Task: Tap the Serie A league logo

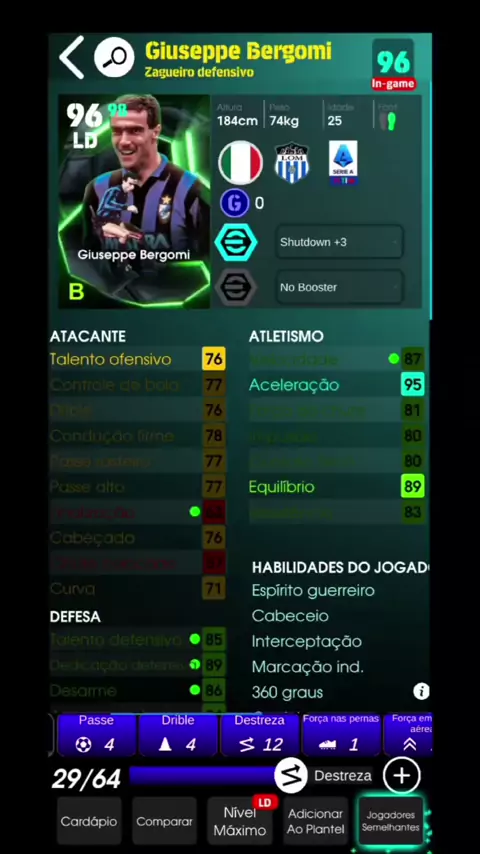Action: [343, 162]
